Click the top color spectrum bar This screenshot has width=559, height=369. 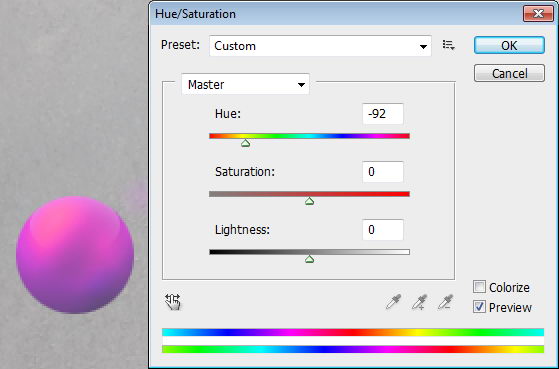tap(353, 332)
